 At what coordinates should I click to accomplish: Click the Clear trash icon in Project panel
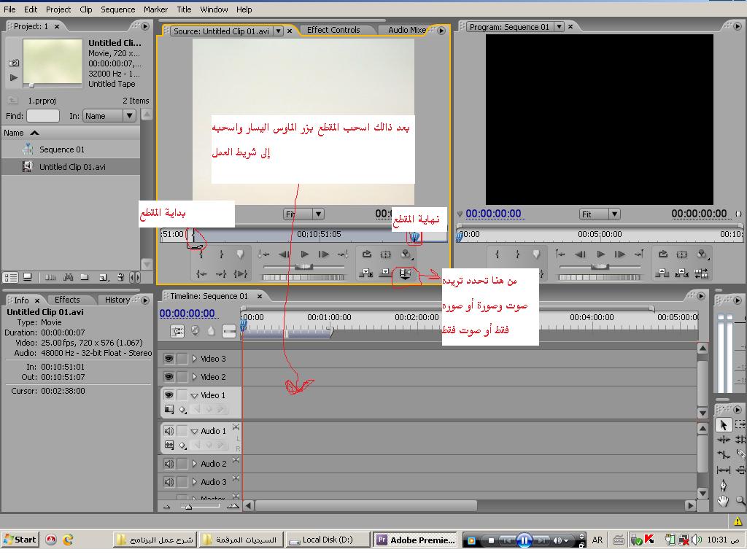click(120, 277)
